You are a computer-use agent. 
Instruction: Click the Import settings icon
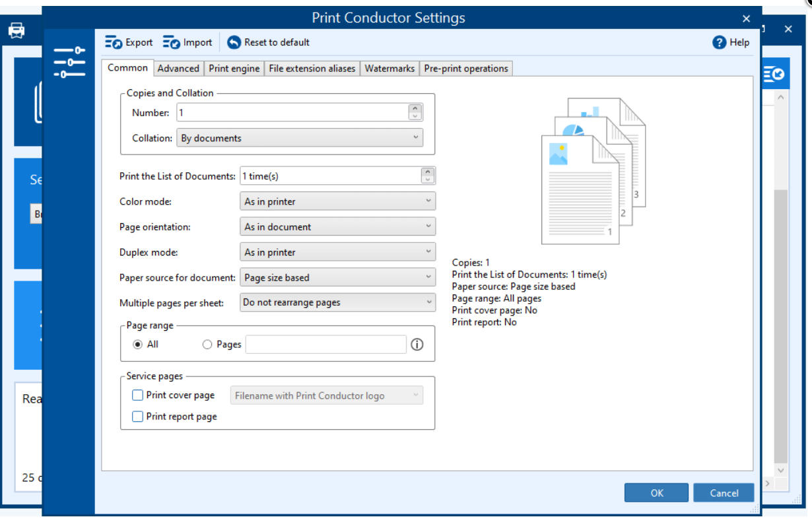[x=171, y=43]
